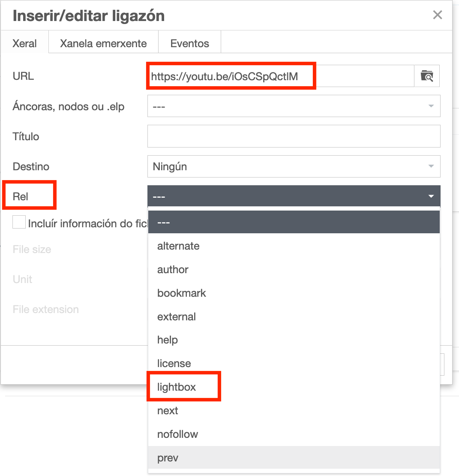459x476 pixels.
Task: Collapse the Rel dropdown list
Action: [294, 196]
